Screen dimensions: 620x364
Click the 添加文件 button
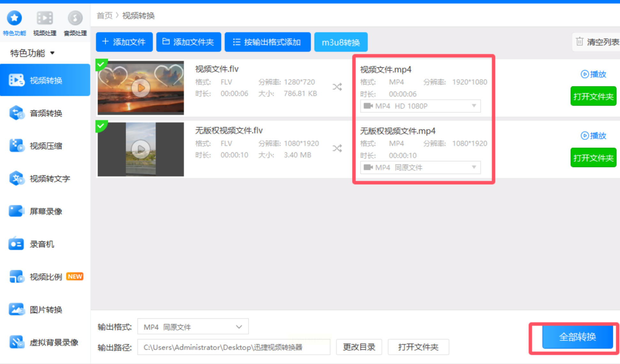click(124, 42)
